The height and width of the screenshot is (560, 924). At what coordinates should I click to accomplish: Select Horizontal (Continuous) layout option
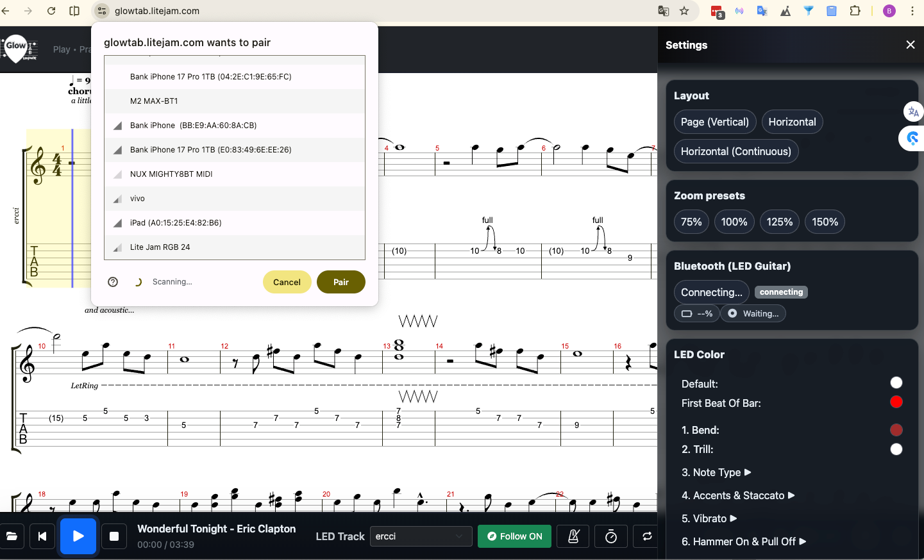coord(735,151)
